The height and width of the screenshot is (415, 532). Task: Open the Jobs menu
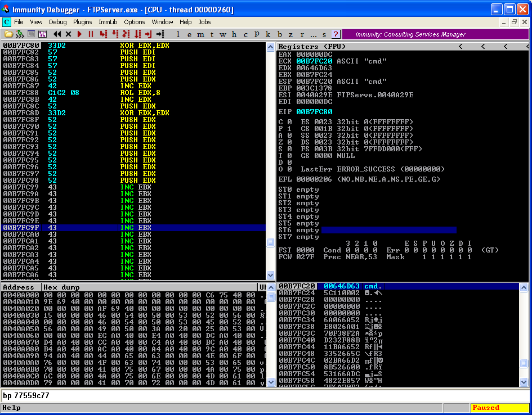(x=204, y=22)
